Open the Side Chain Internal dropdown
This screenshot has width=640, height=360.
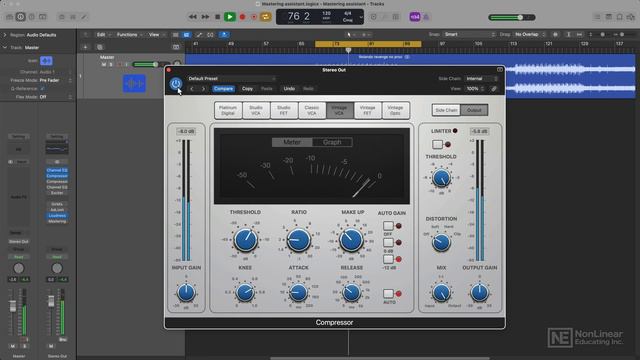(482, 78)
